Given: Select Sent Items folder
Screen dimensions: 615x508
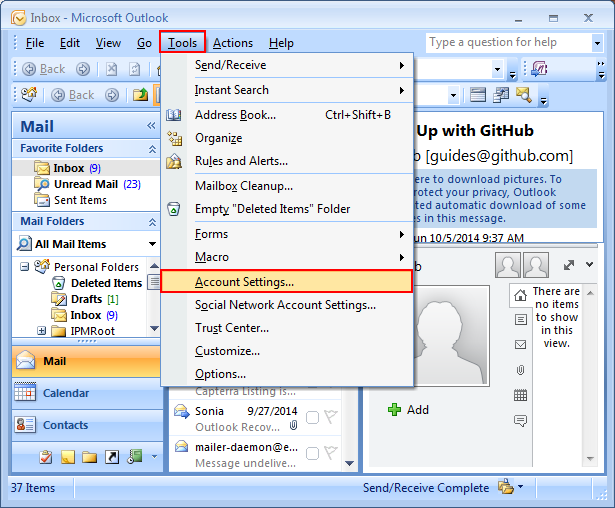Looking at the screenshot, I should (71, 200).
